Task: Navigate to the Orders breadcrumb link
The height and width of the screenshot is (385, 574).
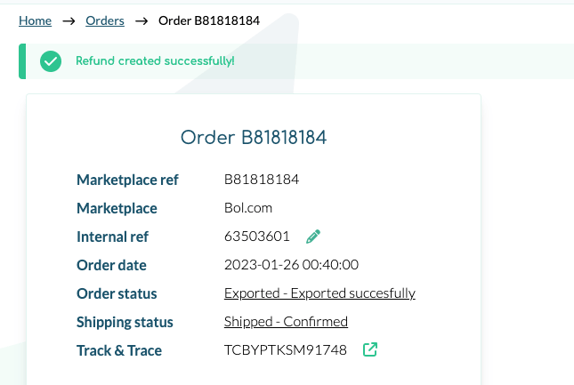Action: [x=105, y=21]
